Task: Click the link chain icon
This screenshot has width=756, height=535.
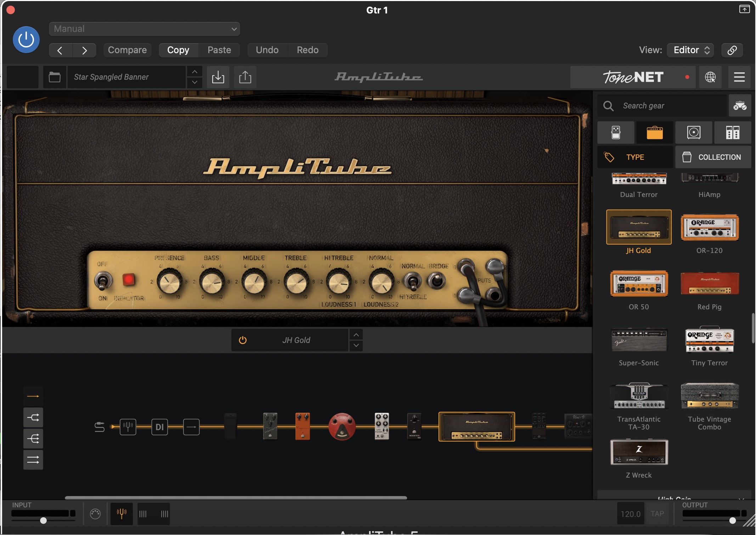Action: 732,50
